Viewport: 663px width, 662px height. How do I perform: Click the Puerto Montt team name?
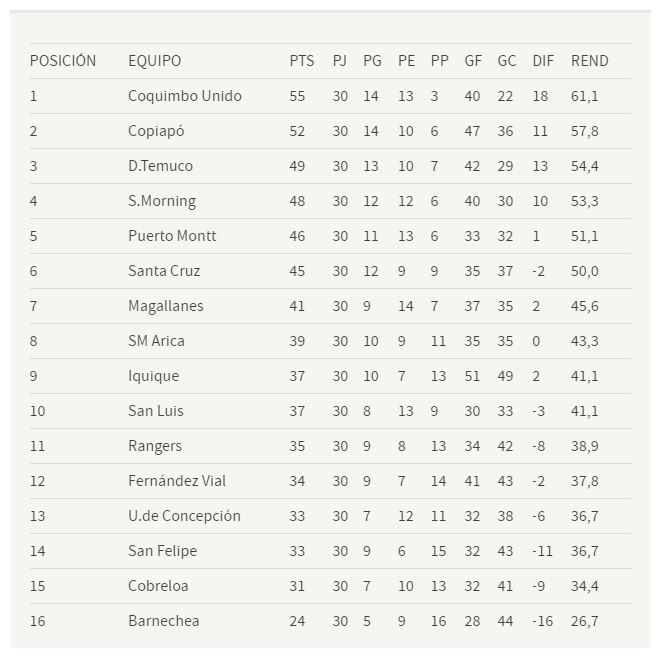pyautogui.click(x=172, y=236)
